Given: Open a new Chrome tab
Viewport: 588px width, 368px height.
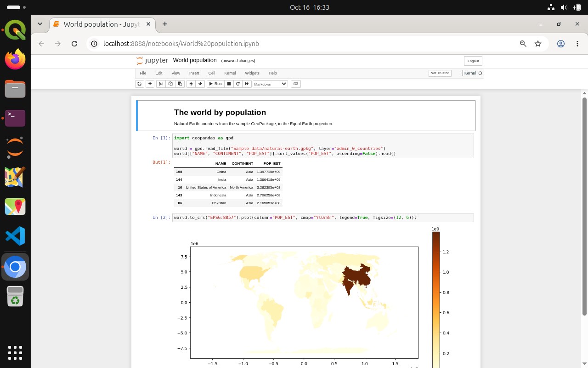Looking at the screenshot, I should click(x=165, y=24).
